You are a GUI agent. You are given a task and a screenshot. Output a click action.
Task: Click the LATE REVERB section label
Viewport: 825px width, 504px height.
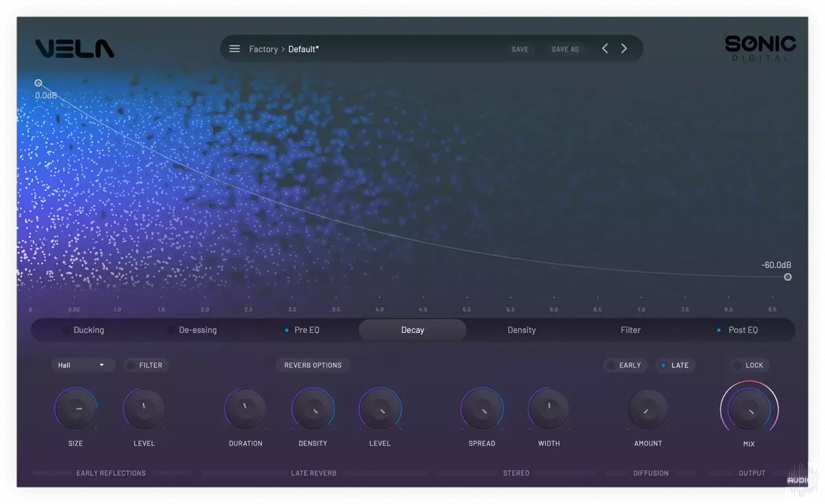point(313,473)
